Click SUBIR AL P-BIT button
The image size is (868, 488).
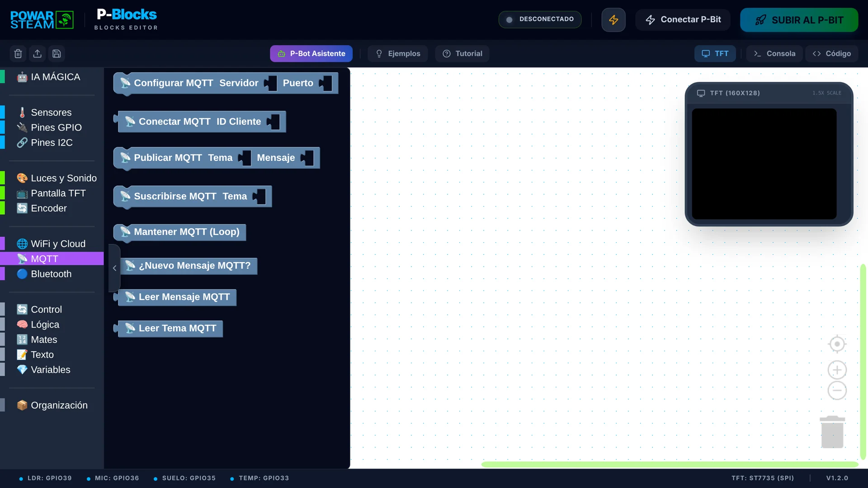coord(799,20)
